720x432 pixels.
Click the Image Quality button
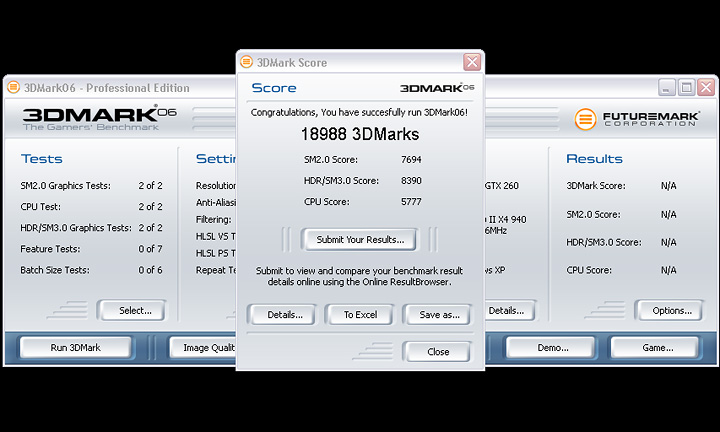click(203, 348)
